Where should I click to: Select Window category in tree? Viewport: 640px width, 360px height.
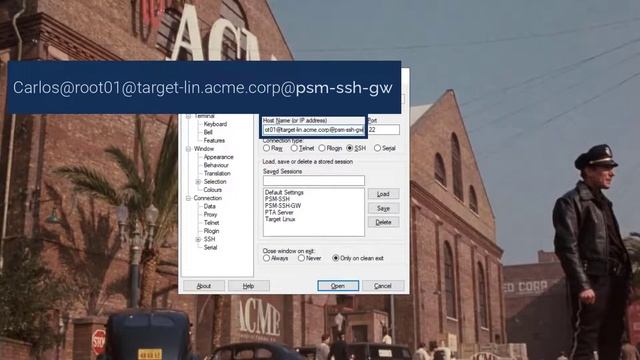[204, 149]
